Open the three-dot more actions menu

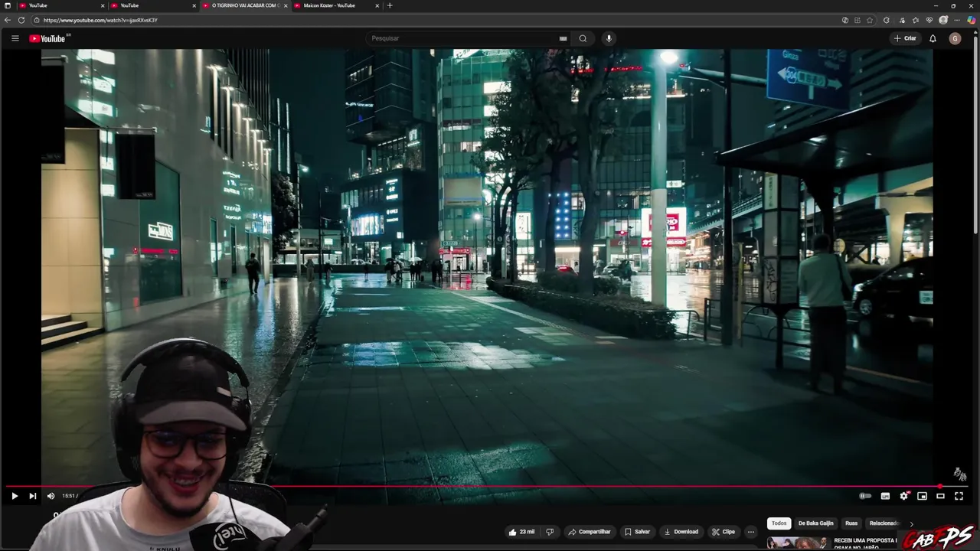751,532
